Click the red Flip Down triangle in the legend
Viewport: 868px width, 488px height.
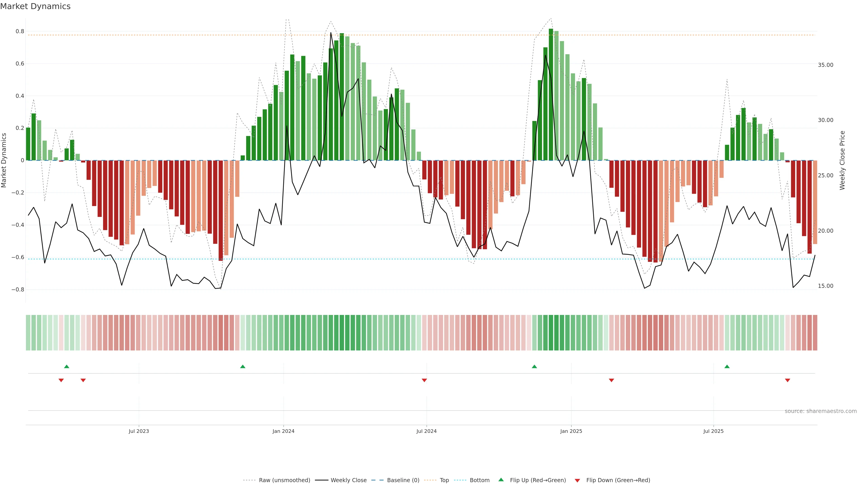point(577,481)
